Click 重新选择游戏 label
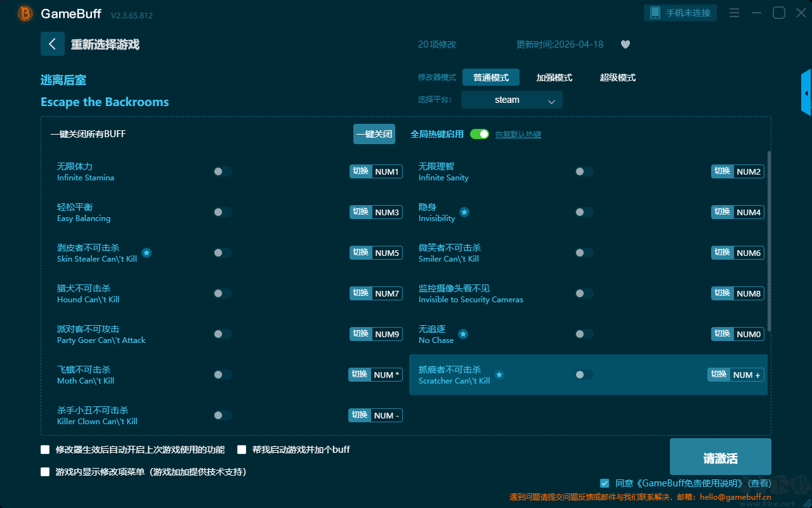The height and width of the screenshot is (508, 812). pyautogui.click(x=105, y=44)
